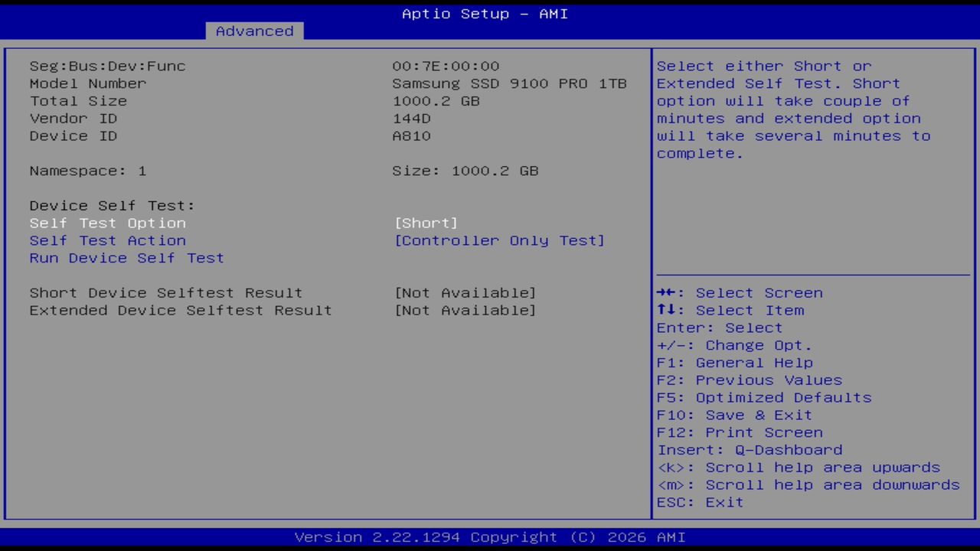Run Device Self Test

126,258
